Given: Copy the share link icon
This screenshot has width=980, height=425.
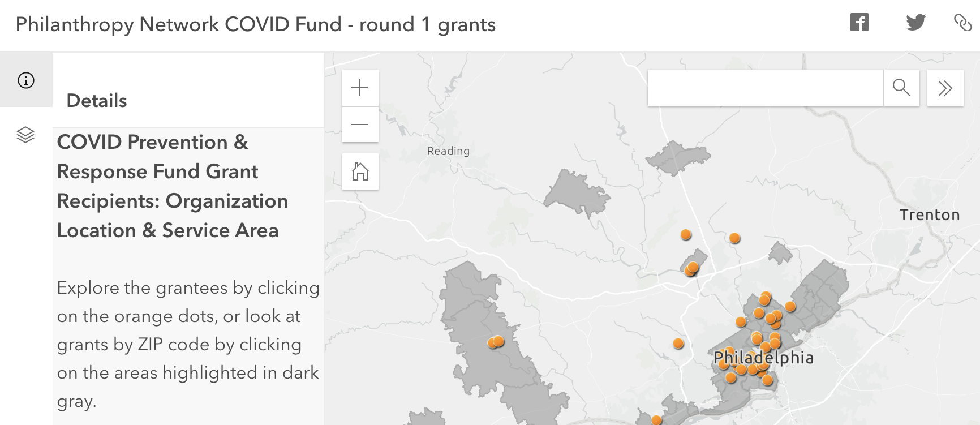Looking at the screenshot, I should pos(962,23).
